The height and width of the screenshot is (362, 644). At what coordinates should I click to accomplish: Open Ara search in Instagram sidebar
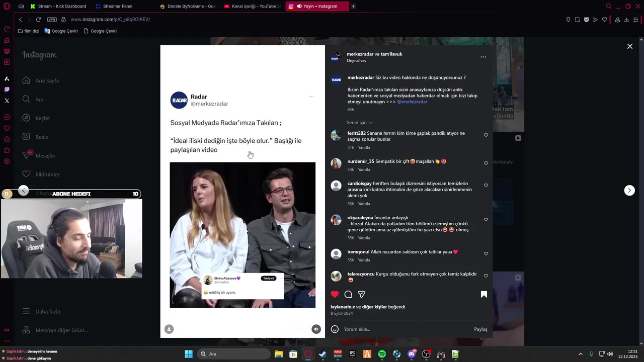(x=33, y=100)
